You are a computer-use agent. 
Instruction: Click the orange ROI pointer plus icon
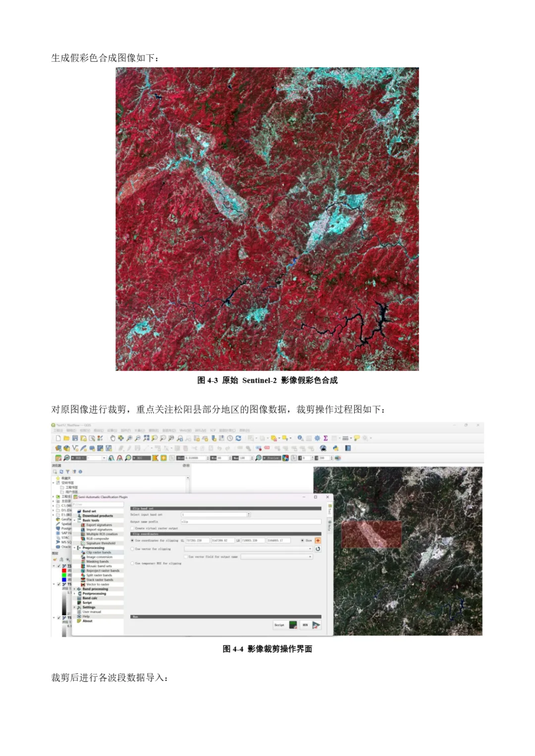[x=163, y=458]
